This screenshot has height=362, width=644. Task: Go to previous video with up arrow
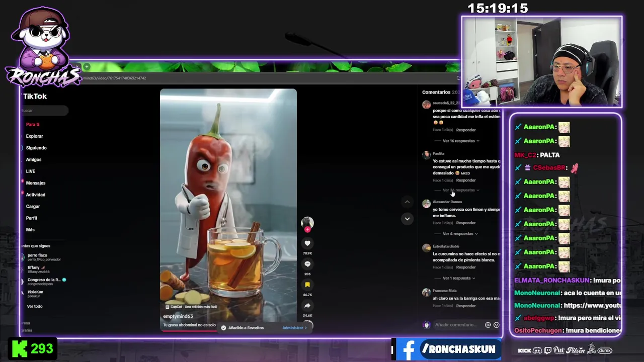[407, 202]
